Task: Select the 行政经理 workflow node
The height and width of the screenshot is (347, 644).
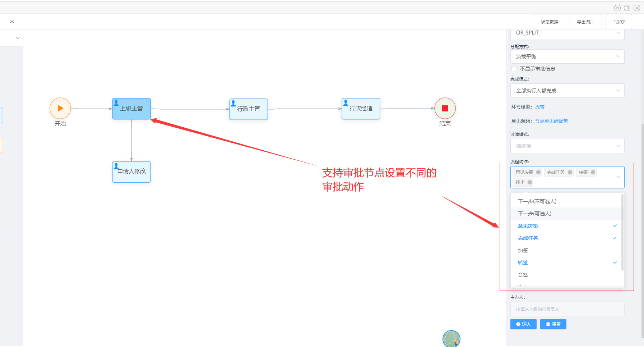Action: [361, 109]
